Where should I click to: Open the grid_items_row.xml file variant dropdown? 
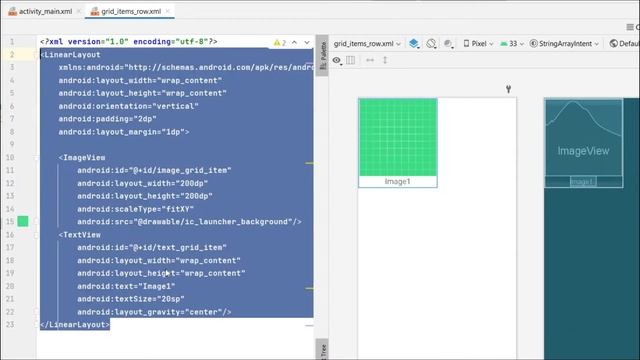(367, 44)
